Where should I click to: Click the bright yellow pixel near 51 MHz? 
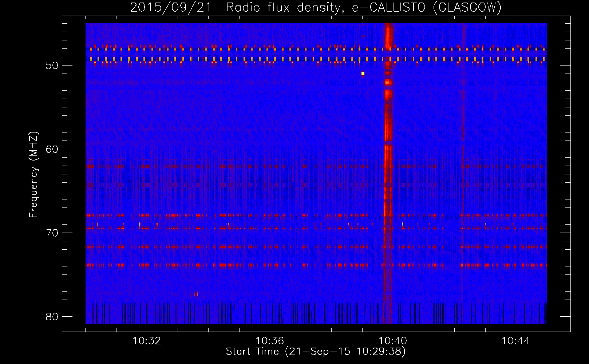coord(363,74)
